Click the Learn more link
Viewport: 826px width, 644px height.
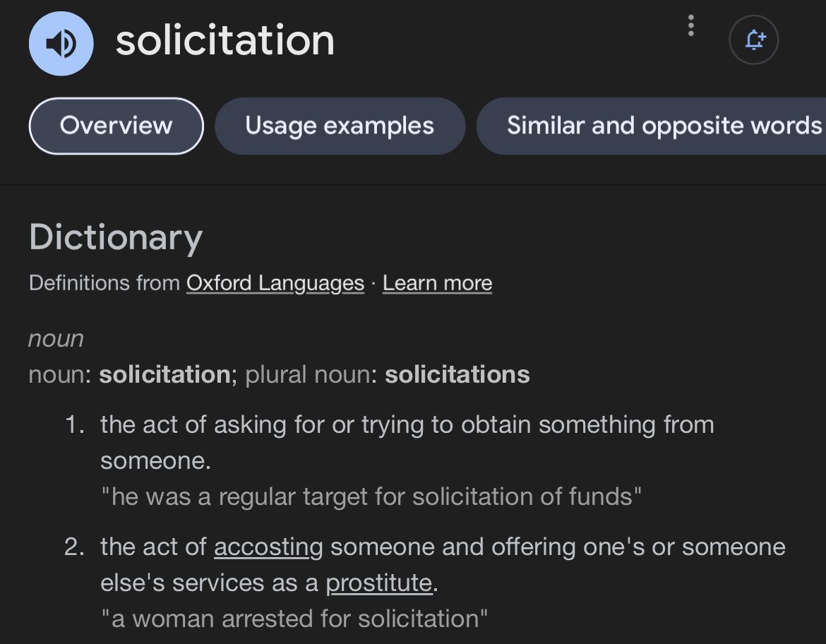[437, 283]
